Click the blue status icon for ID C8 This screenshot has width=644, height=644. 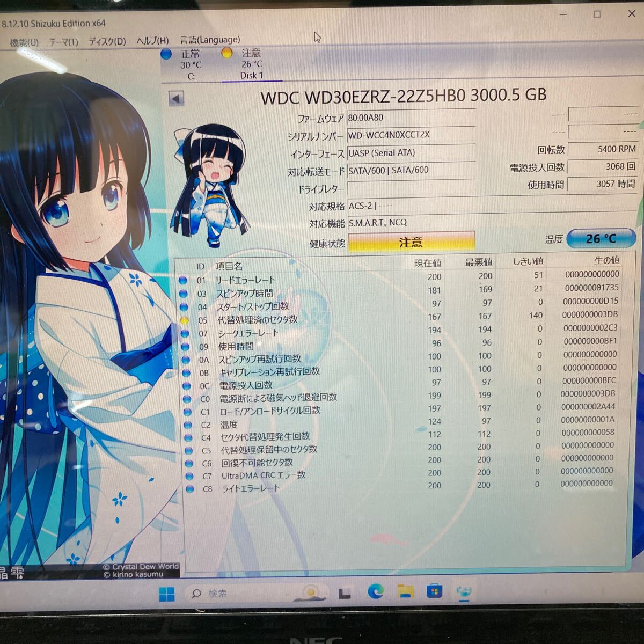(x=189, y=489)
